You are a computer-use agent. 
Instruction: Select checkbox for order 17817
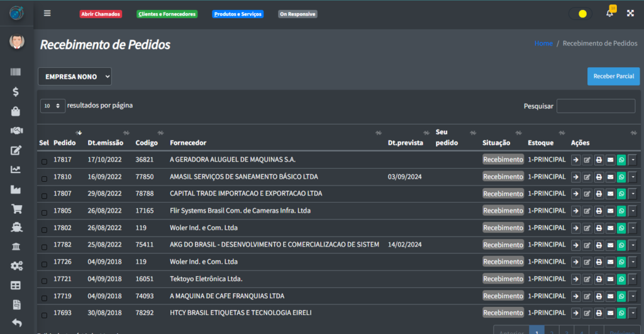[x=44, y=162]
